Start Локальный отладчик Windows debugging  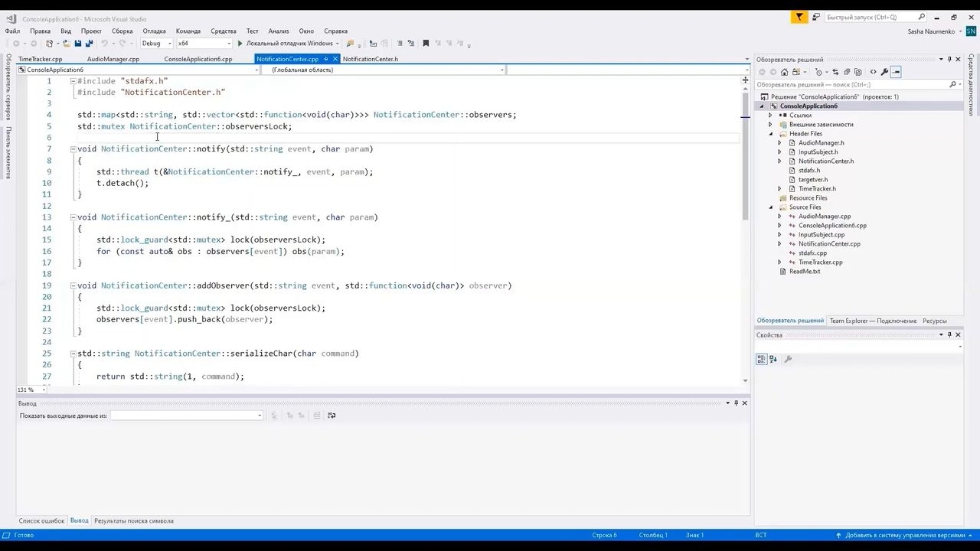point(285,44)
